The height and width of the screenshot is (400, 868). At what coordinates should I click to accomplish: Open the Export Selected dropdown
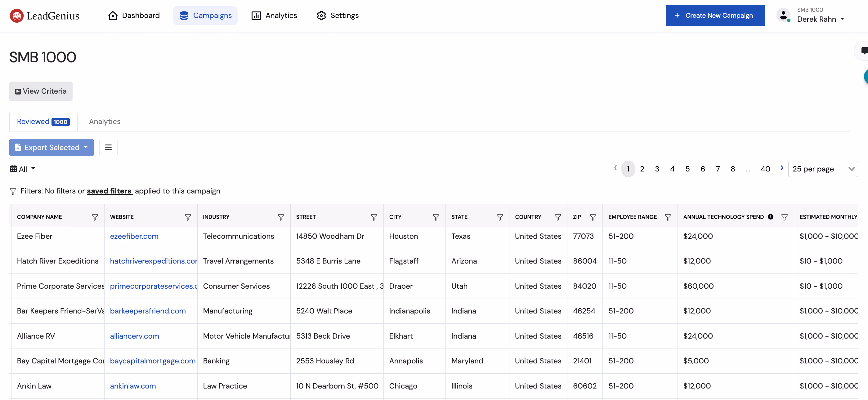pos(51,148)
